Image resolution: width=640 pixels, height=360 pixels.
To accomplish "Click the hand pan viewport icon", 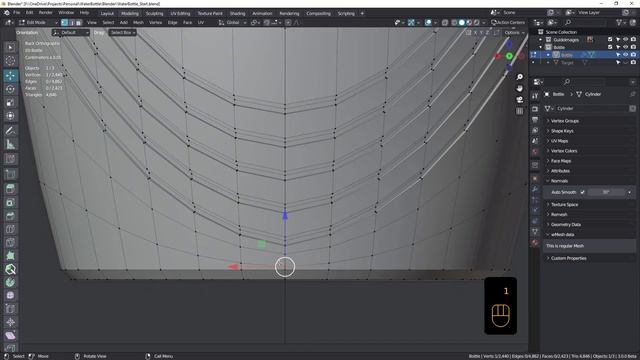I will tap(520, 88).
